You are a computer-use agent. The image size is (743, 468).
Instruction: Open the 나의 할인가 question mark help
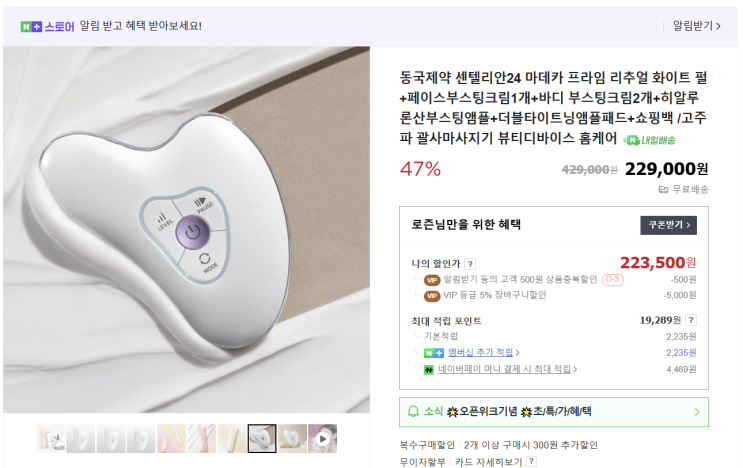[470, 264]
